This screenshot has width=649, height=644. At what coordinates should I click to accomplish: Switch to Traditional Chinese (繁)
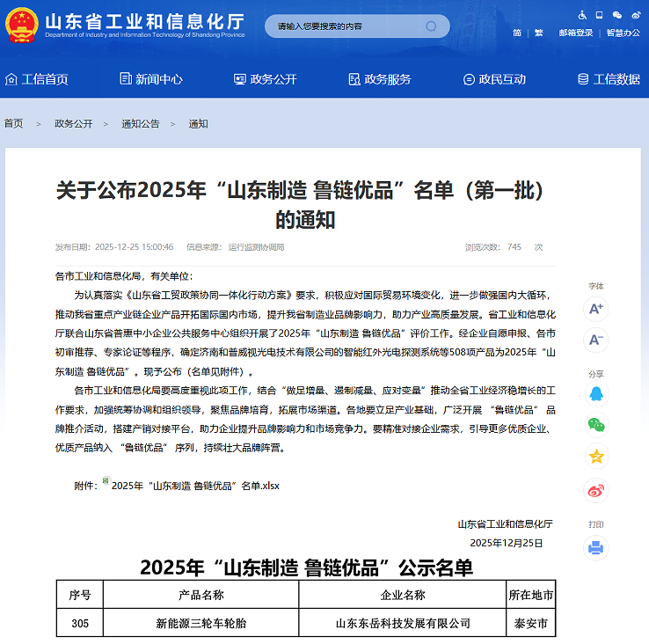(538, 33)
